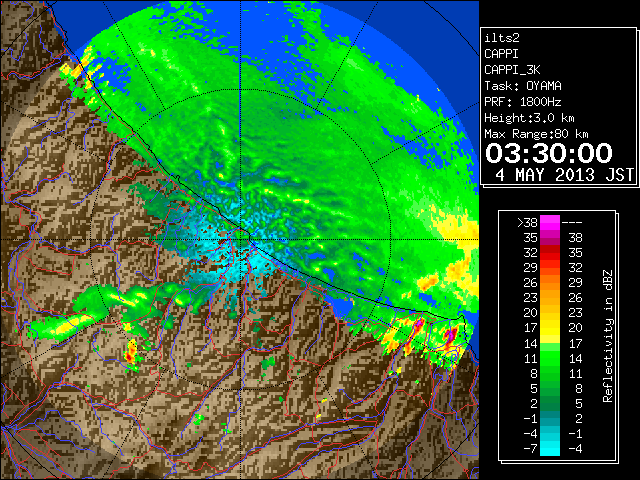640x480 pixels.
Task: Pick the yellow swatch for 17–20 dBZ
Action: click(550, 328)
